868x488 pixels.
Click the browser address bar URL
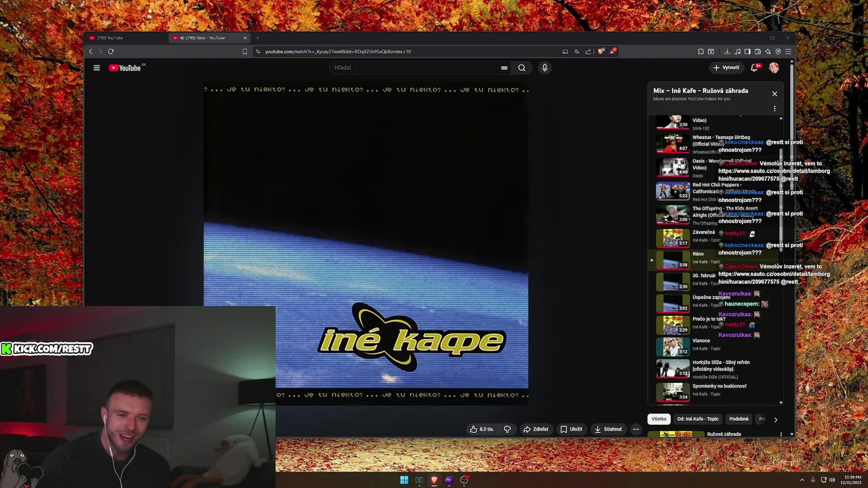(x=338, y=52)
